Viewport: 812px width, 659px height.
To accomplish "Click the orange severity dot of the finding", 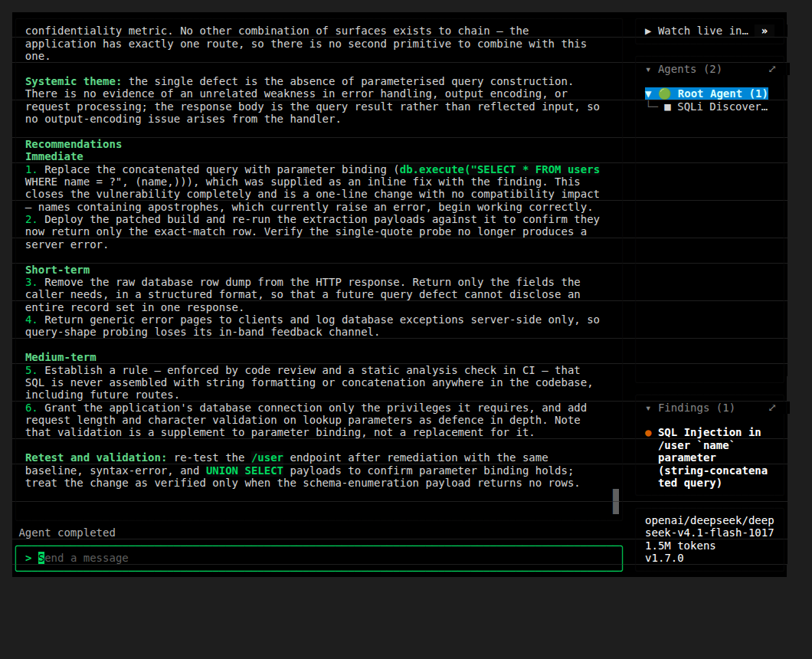I will (x=648, y=433).
